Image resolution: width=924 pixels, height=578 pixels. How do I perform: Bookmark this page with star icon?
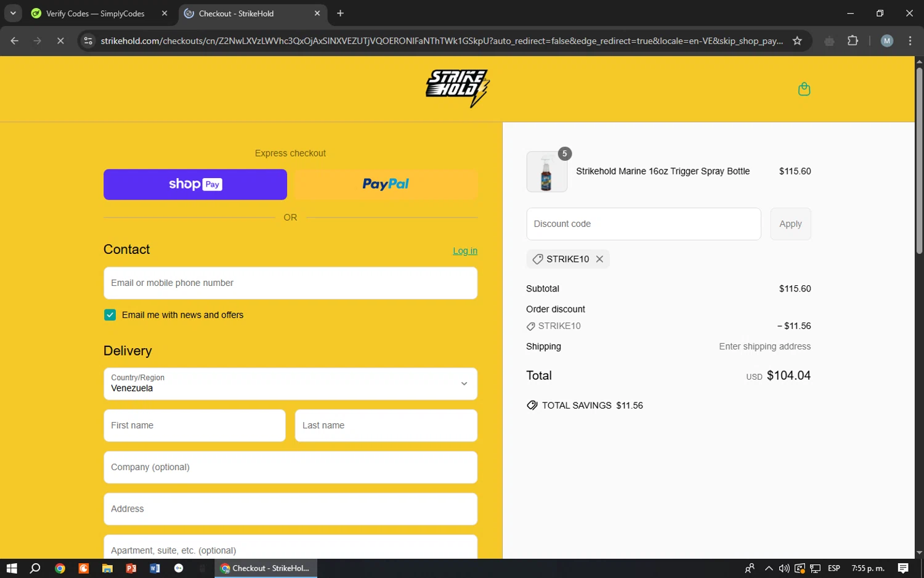797,41
